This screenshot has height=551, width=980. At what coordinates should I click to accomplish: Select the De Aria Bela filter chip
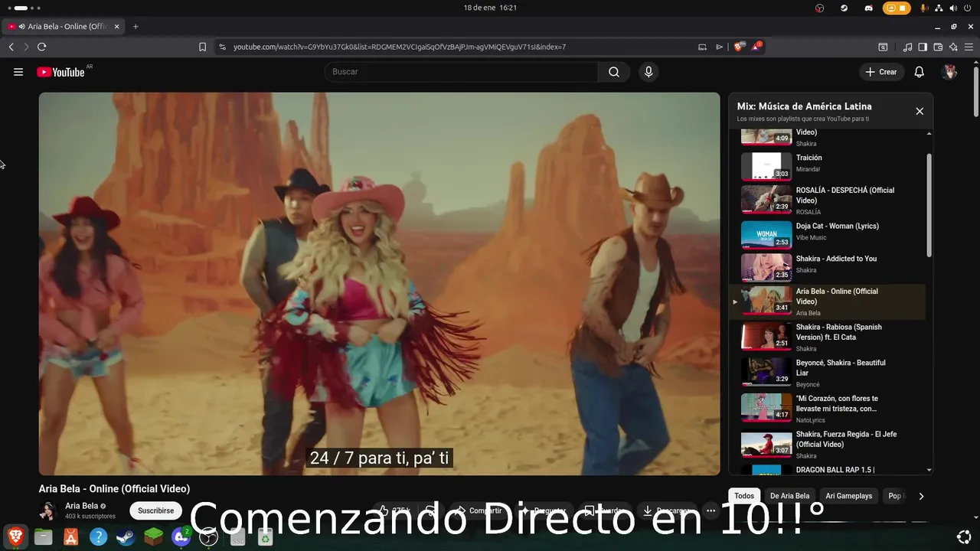coord(789,496)
